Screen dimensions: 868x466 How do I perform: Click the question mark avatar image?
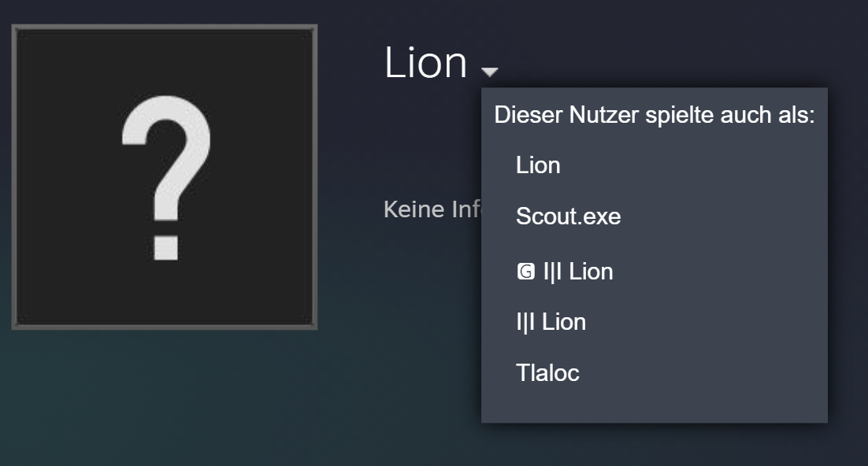click(x=165, y=177)
